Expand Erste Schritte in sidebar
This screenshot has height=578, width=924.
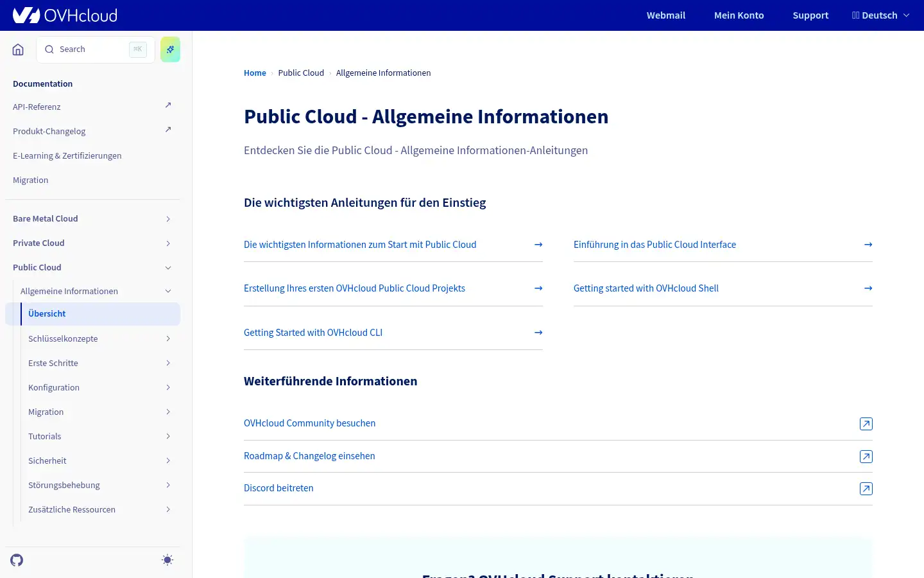(x=168, y=363)
